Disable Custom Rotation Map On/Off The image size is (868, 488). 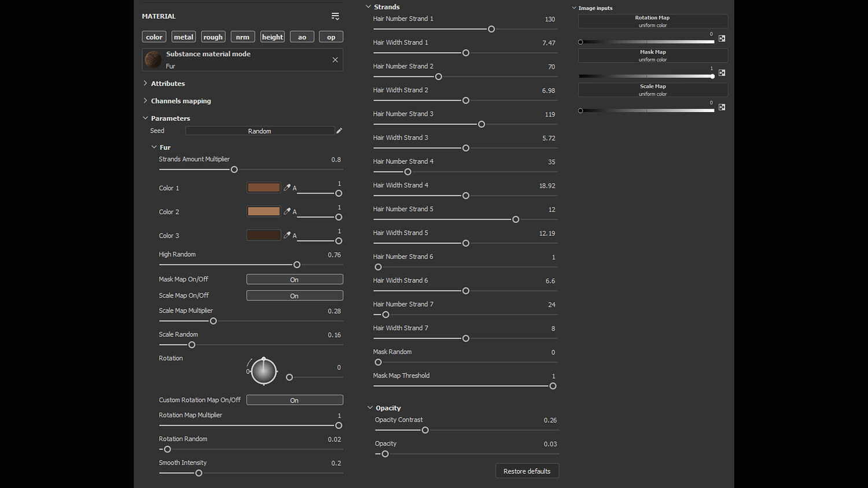click(x=295, y=400)
